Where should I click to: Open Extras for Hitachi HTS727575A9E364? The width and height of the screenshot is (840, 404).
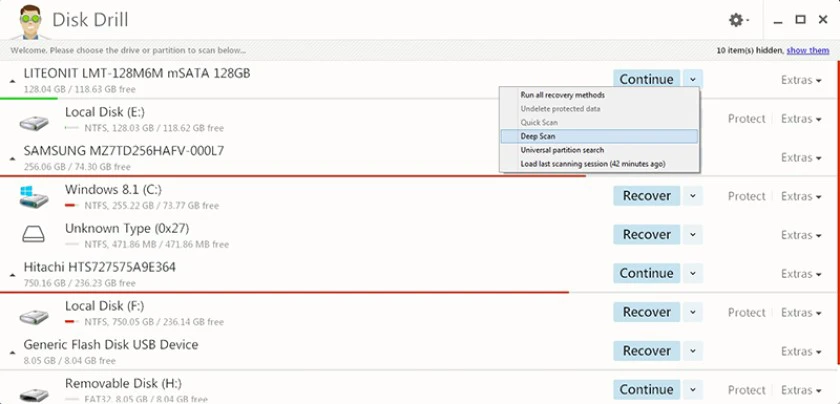pyautogui.click(x=801, y=274)
